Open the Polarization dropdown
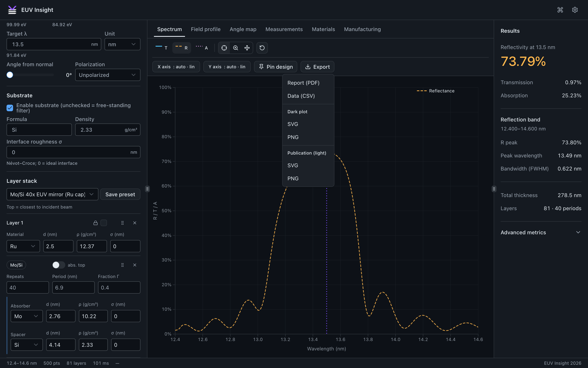 click(x=108, y=75)
